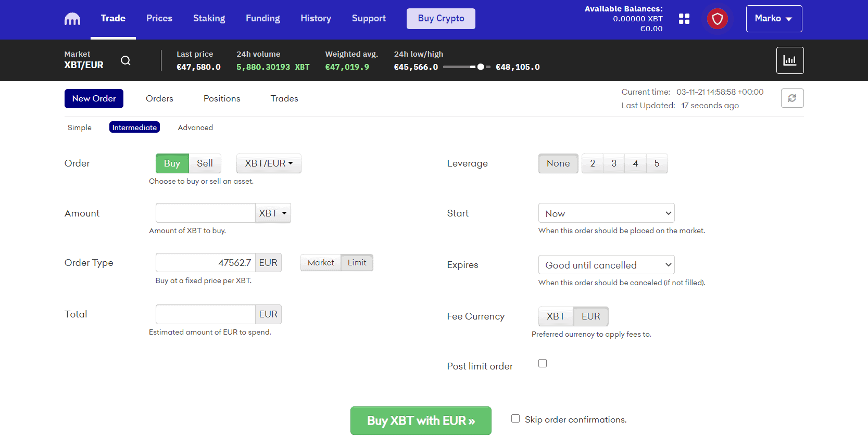Go to the Staking menu
Image resolution: width=868 pixels, height=447 pixels.
tap(209, 18)
